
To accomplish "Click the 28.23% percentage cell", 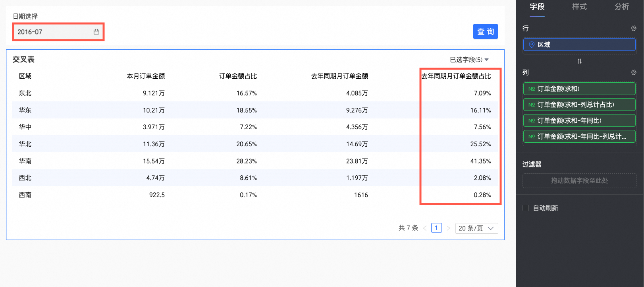I will point(247,161).
